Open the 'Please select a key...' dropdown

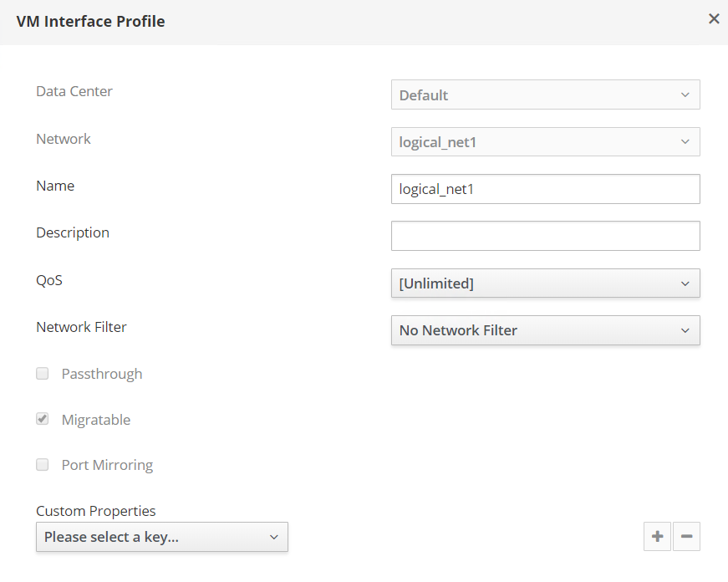coord(161,537)
